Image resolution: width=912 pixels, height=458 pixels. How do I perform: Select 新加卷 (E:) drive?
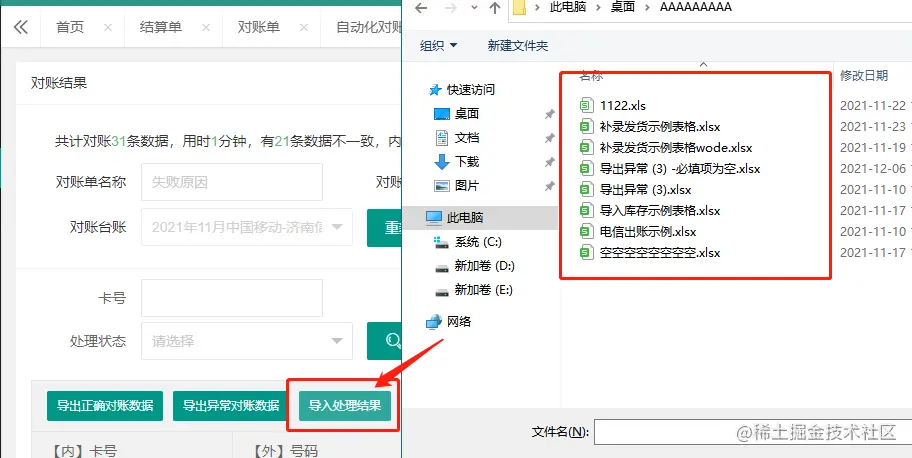[x=483, y=290]
